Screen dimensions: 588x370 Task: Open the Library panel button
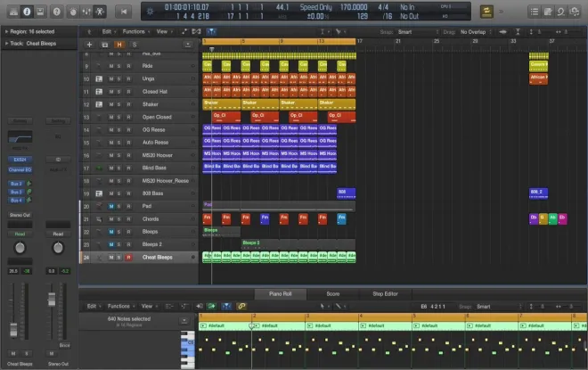click(13, 12)
